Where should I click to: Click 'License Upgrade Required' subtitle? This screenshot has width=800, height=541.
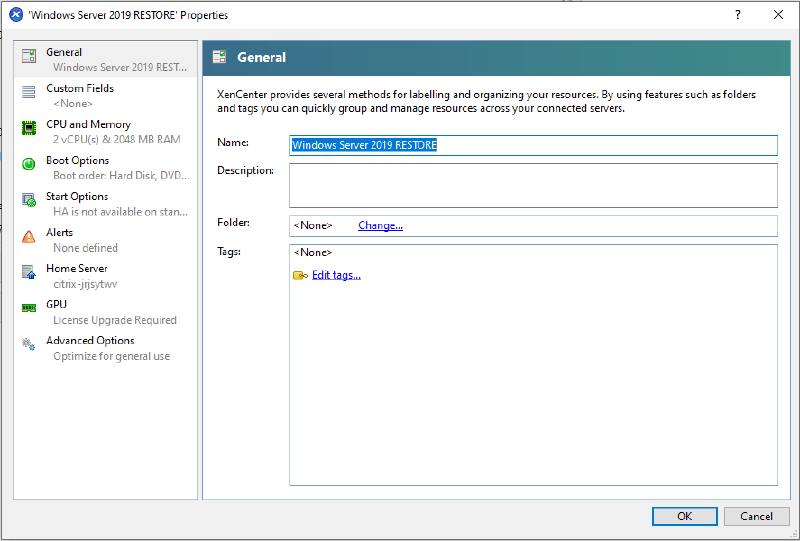tap(115, 321)
